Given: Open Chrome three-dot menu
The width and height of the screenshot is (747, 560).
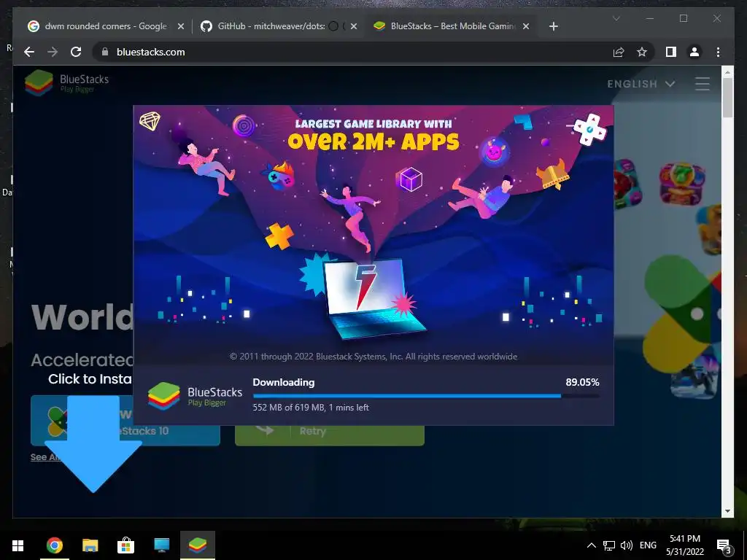Looking at the screenshot, I should 718,52.
